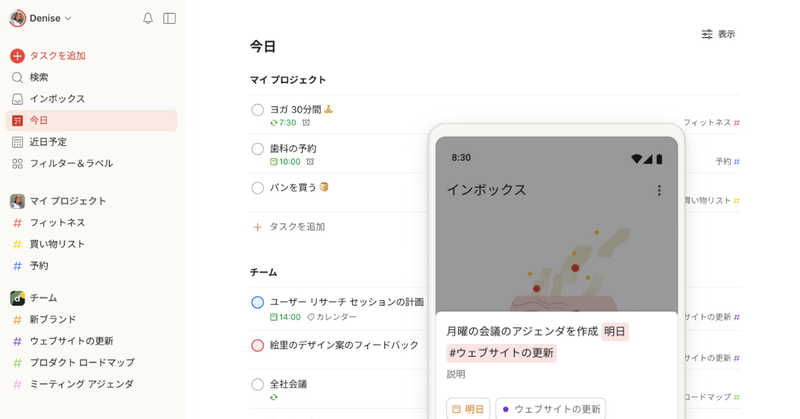Click the plus icon beside タスクを追加 in list
Image resolution: width=800 pixels, height=419 pixels.
(x=258, y=227)
